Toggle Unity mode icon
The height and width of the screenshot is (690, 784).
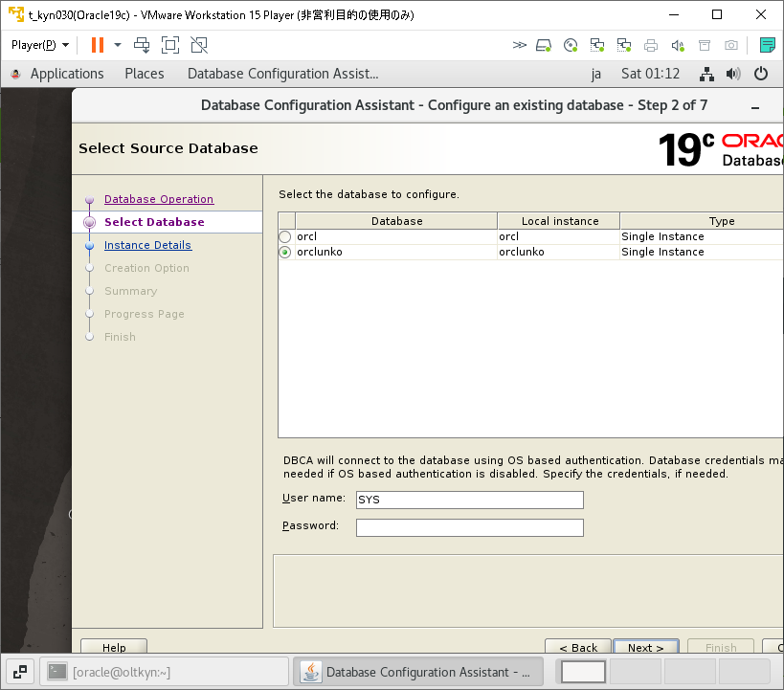[199, 45]
